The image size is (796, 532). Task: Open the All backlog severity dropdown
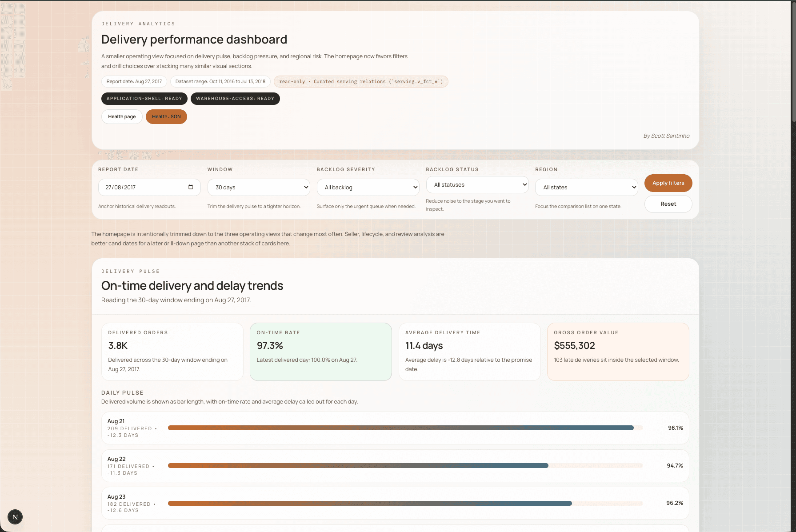tap(368, 187)
